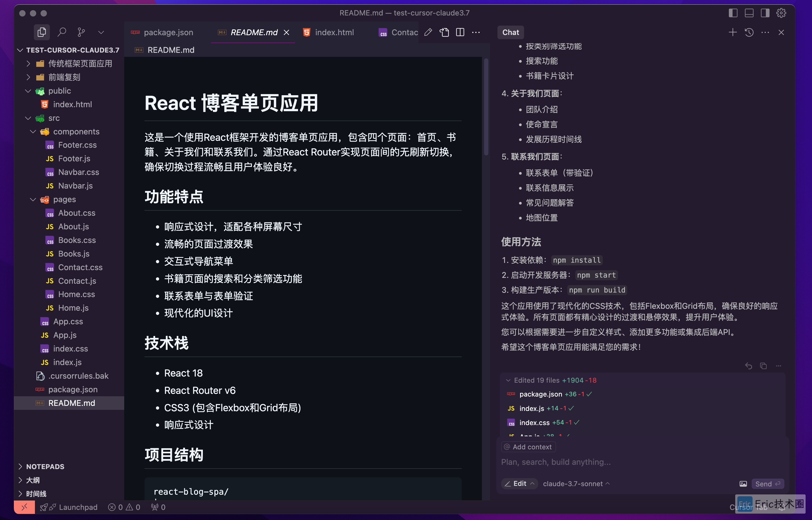Click the undo arrow under chat response
The width and height of the screenshot is (812, 520).
click(749, 366)
